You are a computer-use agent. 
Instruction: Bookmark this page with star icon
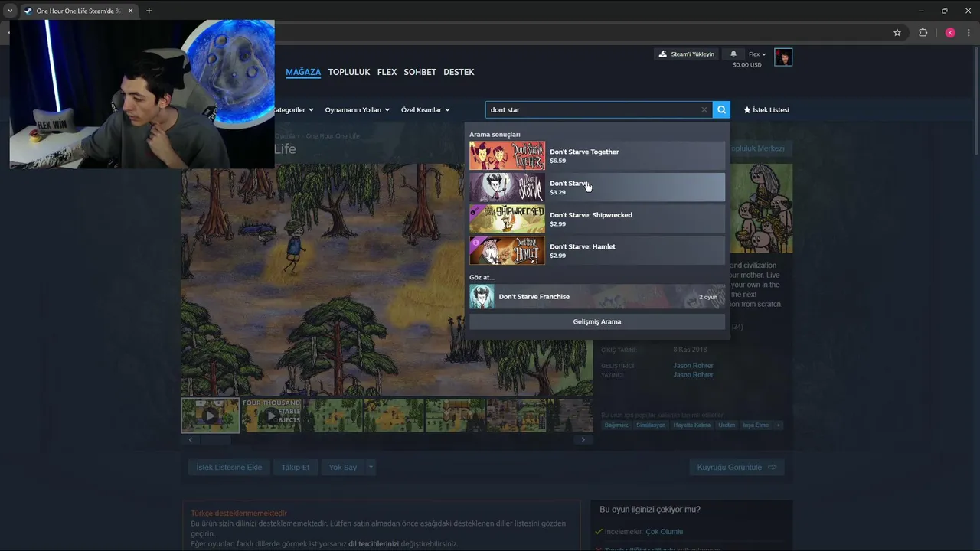tap(897, 33)
